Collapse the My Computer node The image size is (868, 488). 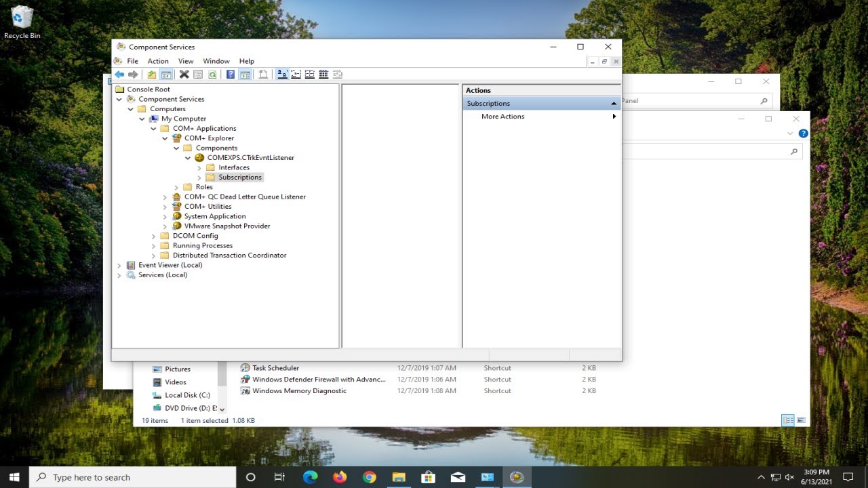[x=142, y=119]
